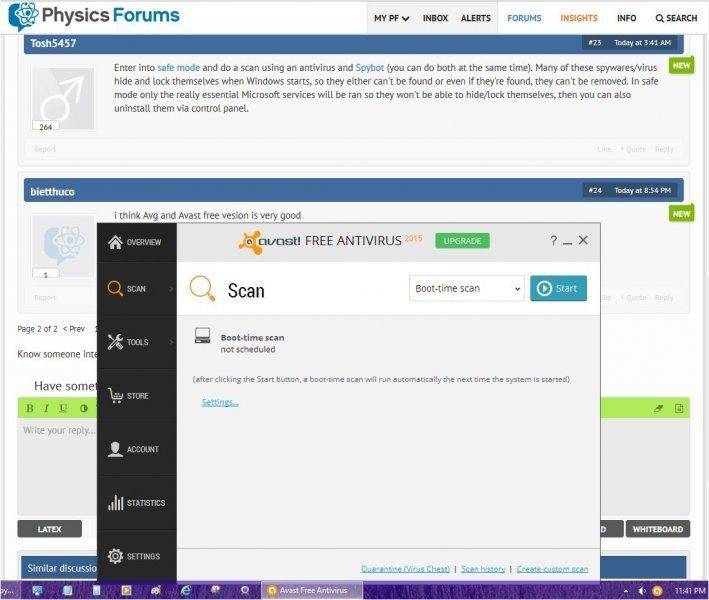Image resolution: width=709 pixels, height=600 pixels.
Task: Open the Tools wrench icon in Avast
Action: [115, 342]
